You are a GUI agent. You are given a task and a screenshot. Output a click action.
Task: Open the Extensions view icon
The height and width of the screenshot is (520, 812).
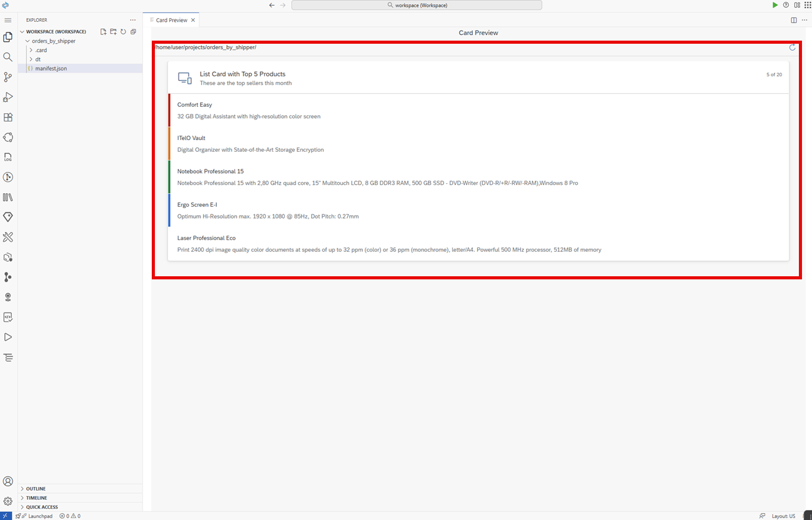(x=8, y=117)
